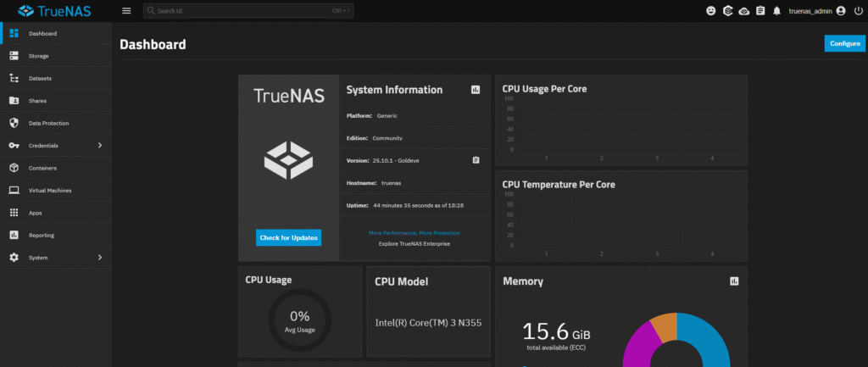
Task: Follow the More Performance, More Protection link
Action: (x=414, y=233)
